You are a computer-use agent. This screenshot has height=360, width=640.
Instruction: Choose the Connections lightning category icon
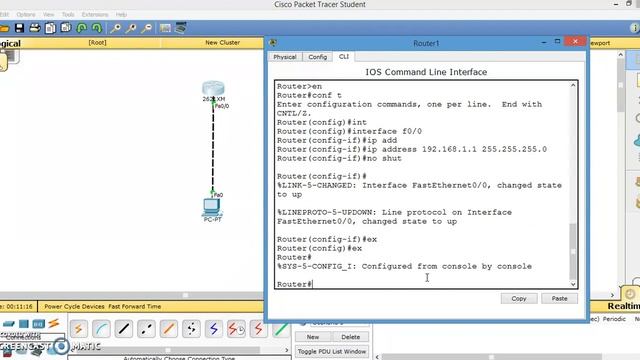pos(54,324)
